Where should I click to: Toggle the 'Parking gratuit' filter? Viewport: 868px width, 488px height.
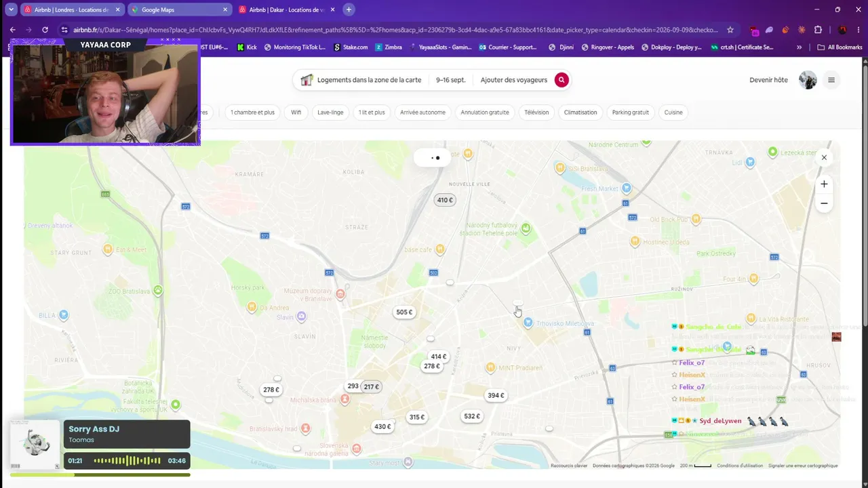tap(631, 113)
